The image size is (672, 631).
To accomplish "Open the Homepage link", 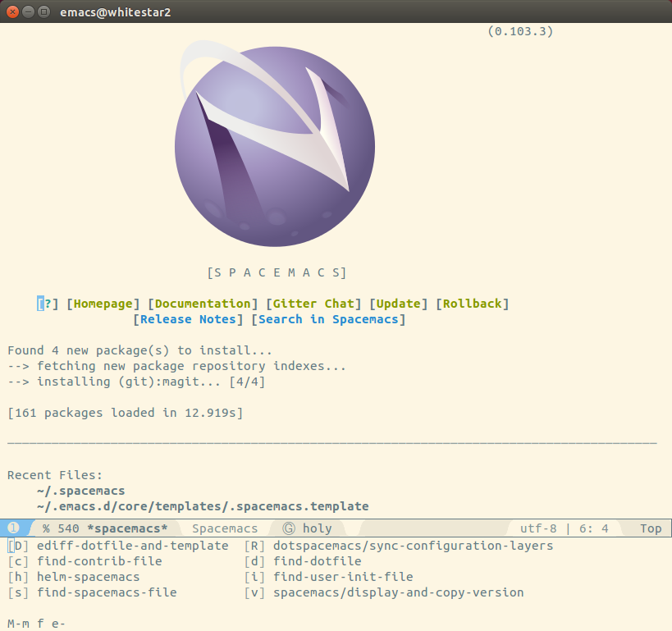I will click(x=103, y=304).
